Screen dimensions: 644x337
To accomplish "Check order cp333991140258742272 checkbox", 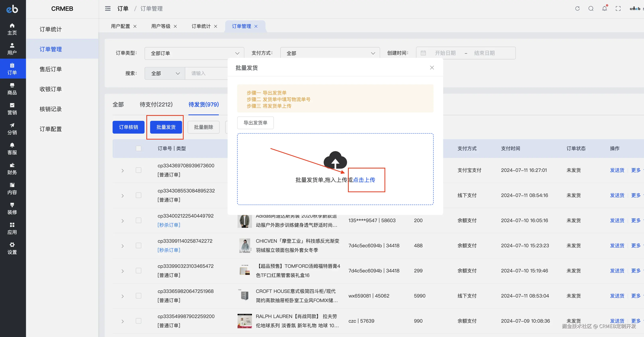I will coord(139,245).
